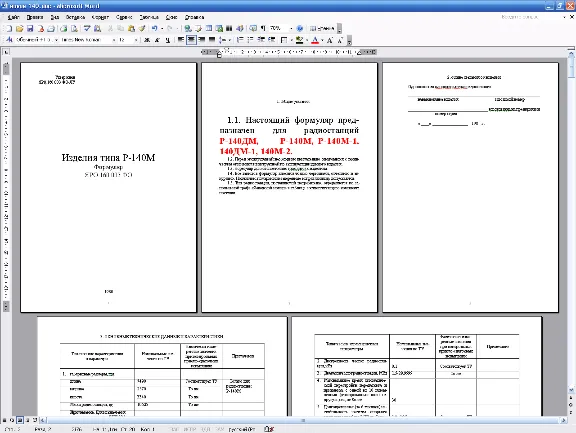Click the red font color button

[x=315, y=40]
